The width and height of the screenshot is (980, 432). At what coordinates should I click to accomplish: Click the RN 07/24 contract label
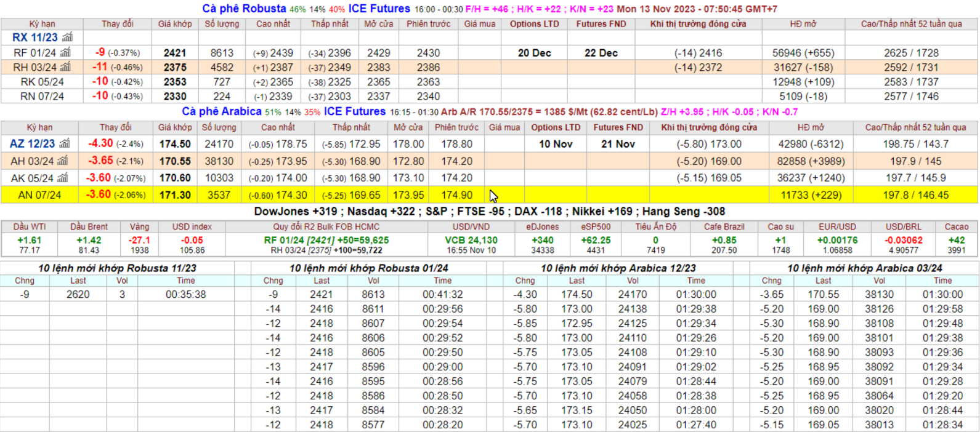(x=42, y=97)
